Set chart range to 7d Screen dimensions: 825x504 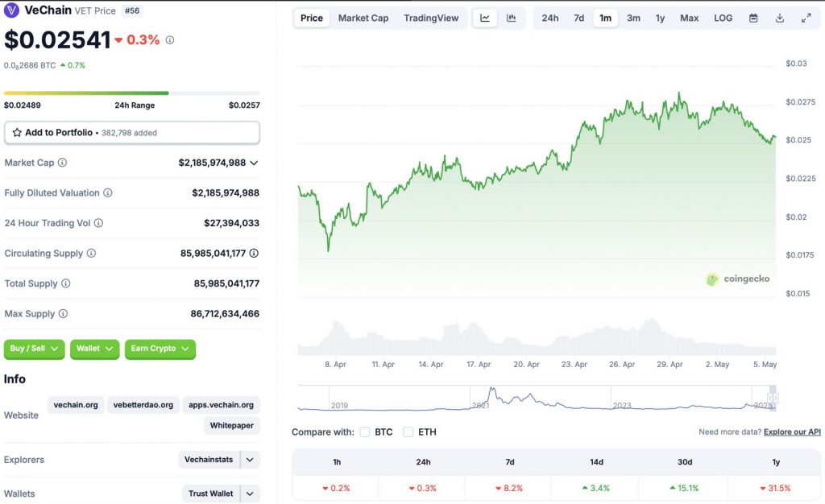pyautogui.click(x=578, y=18)
